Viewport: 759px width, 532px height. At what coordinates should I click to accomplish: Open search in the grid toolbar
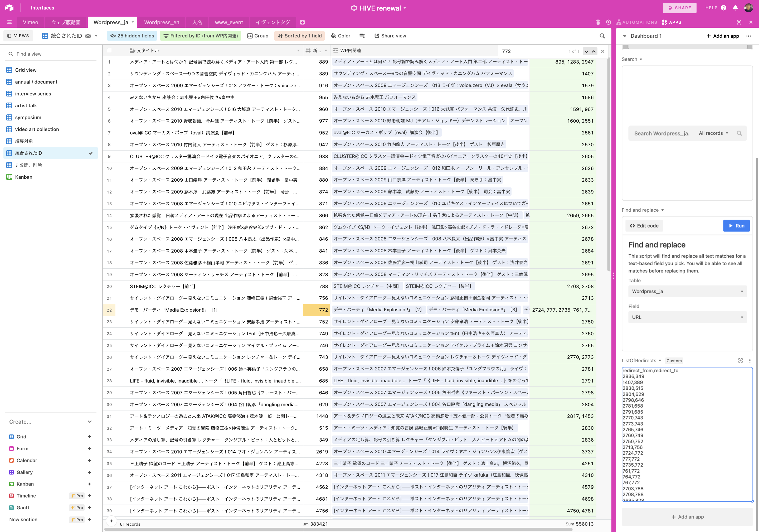coord(602,36)
